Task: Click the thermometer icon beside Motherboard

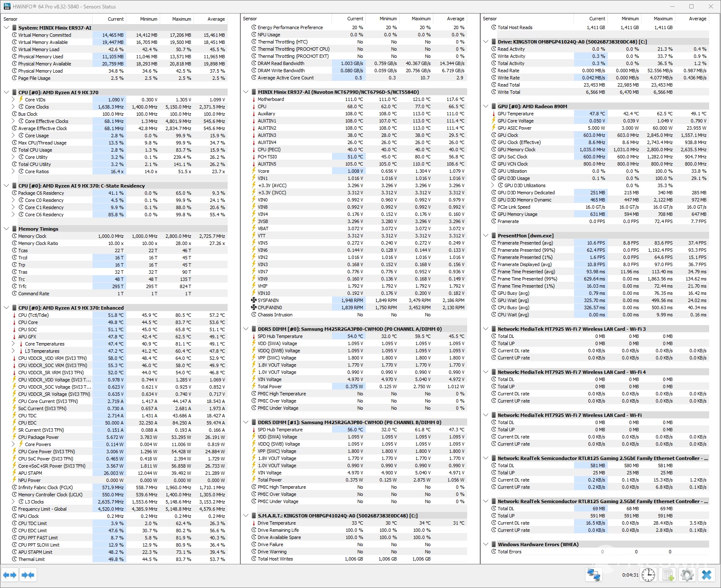Action: tap(254, 99)
